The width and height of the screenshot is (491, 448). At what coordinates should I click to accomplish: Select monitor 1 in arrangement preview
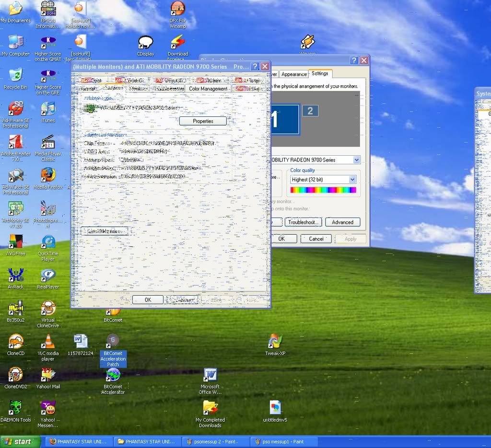(285, 119)
